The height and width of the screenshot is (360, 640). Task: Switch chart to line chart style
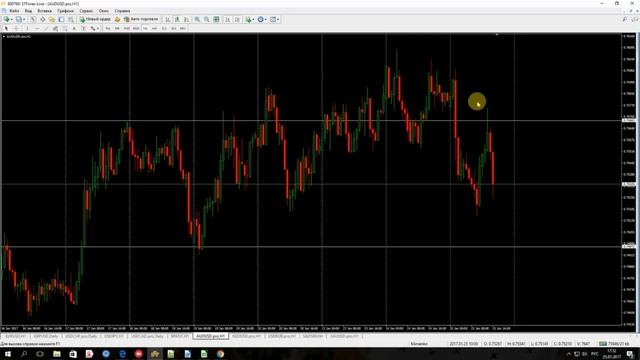coord(187,19)
